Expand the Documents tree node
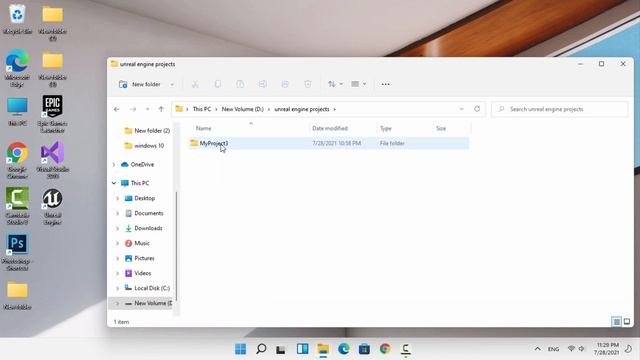Image resolution: width=640 pixels, height=360 pixels. (118, 213)
